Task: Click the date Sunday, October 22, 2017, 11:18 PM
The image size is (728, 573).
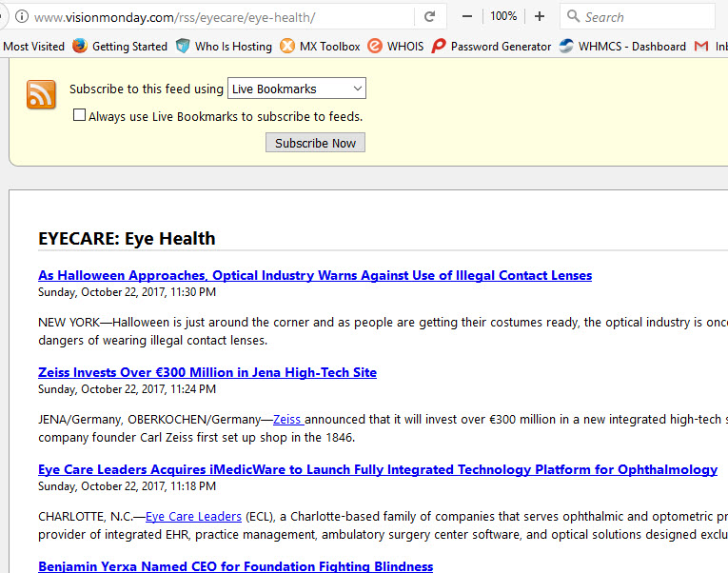Action: tap(127, 486)
